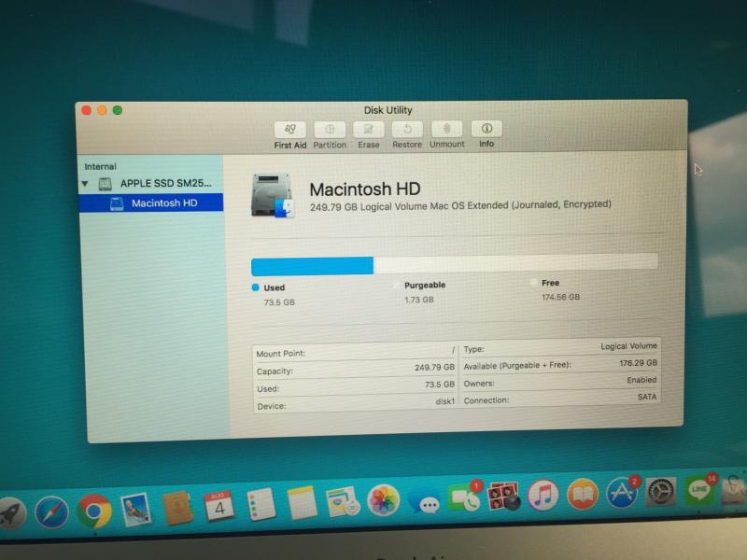
Task: Click the "1.73 GB" purgeable value
Action: pyautogui.click(x=419, y=300)
